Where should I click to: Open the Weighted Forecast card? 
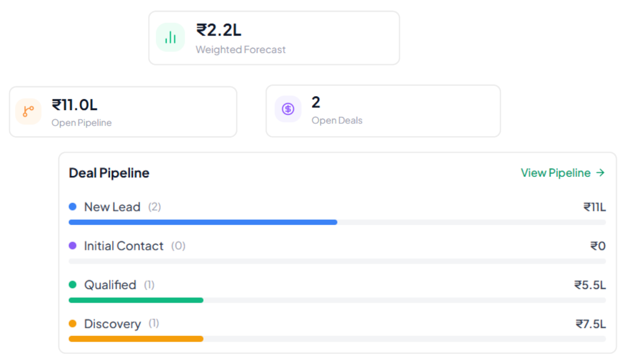click(274, 38)
